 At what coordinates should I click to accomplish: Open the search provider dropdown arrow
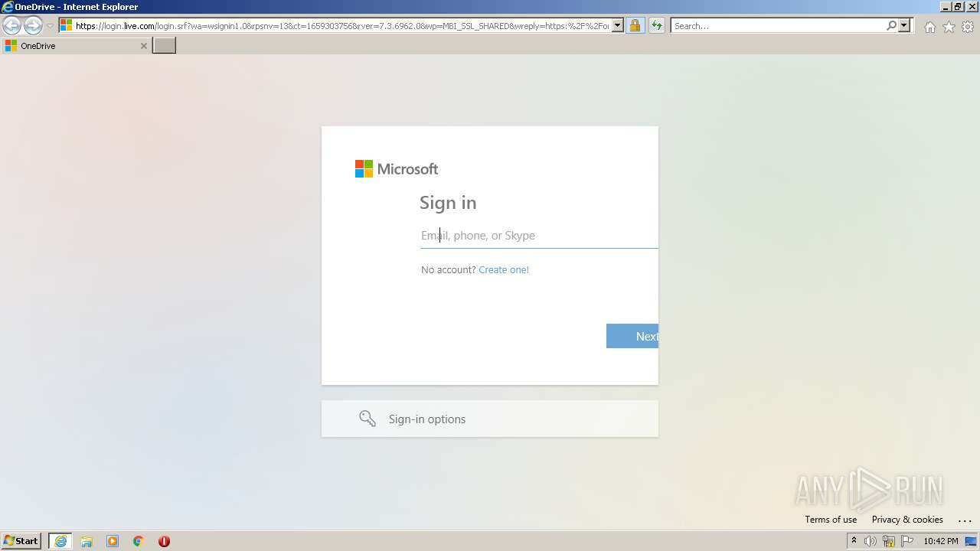[x=904, y=26]
